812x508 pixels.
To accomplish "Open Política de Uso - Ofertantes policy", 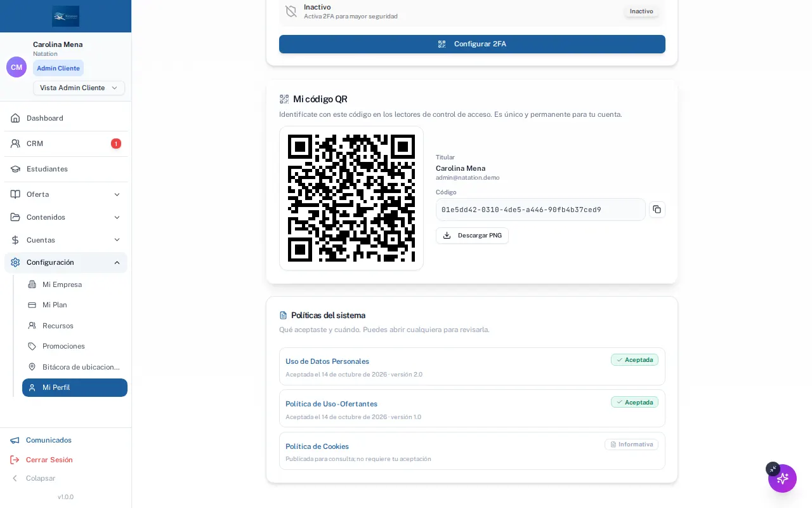I will (331, 404).
